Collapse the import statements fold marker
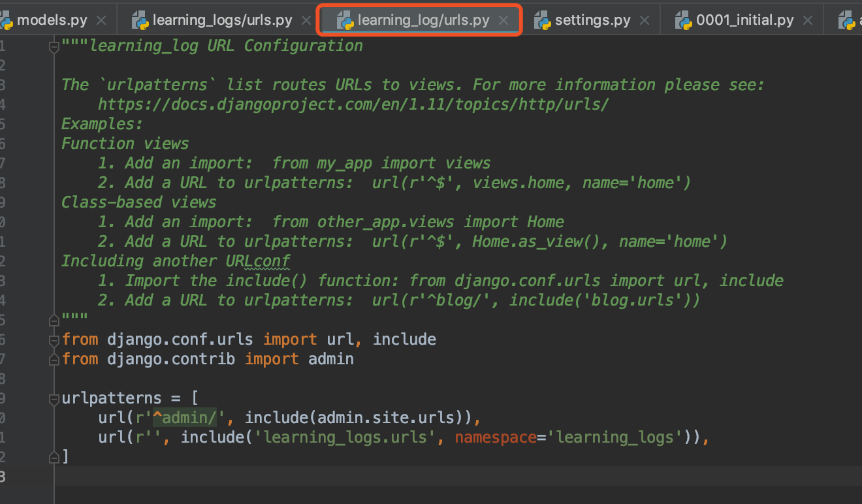 point(54,339)
